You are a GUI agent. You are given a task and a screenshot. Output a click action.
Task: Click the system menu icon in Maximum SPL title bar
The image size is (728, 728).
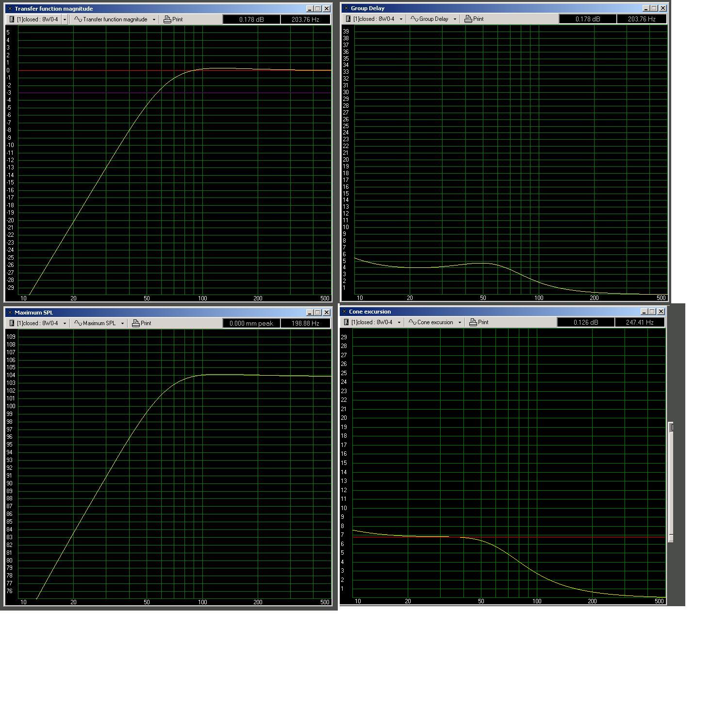click(x=9, y=313)
